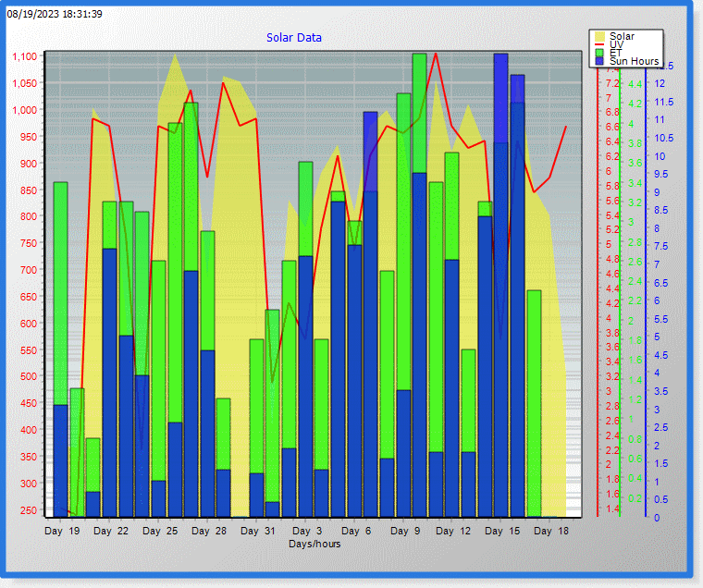Click 3.4 on the red UV axis
Image resolution: width=703 pixels, height=588 pixels.
tap(612, 361)
